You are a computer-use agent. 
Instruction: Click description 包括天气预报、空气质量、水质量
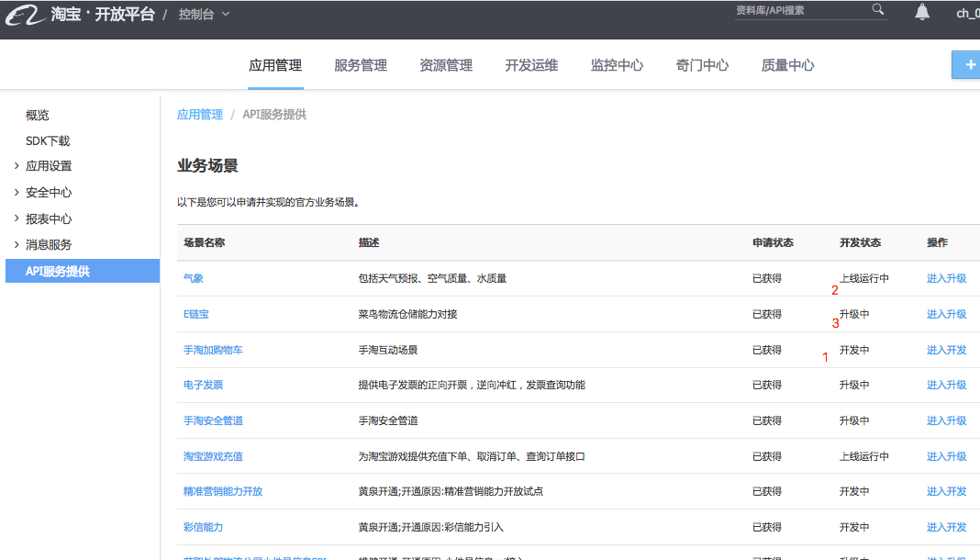[432, 278]
